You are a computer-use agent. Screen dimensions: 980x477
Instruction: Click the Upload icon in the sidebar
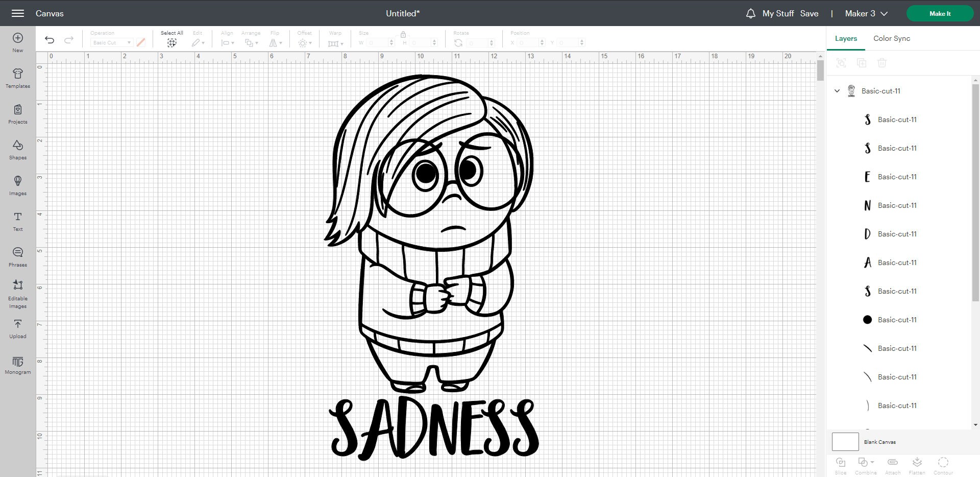(17, 328)
